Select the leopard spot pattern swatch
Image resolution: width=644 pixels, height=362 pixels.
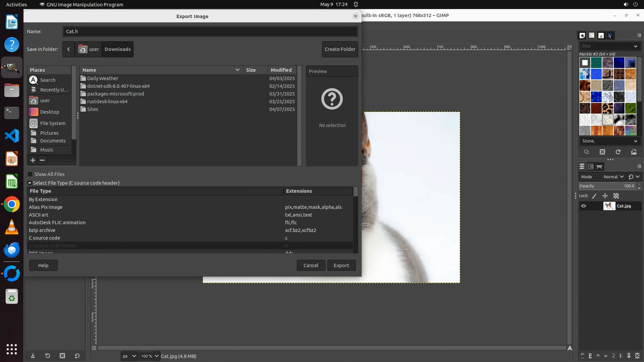(608, 108)
